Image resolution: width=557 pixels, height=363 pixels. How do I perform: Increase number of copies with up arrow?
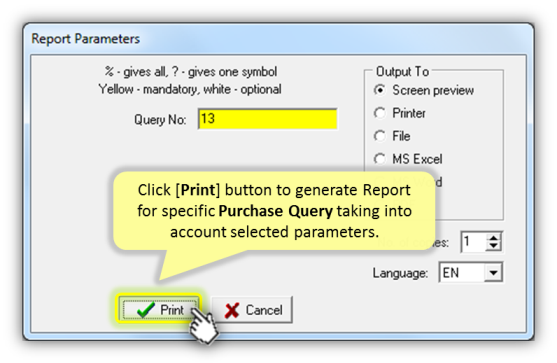[494, 238]
